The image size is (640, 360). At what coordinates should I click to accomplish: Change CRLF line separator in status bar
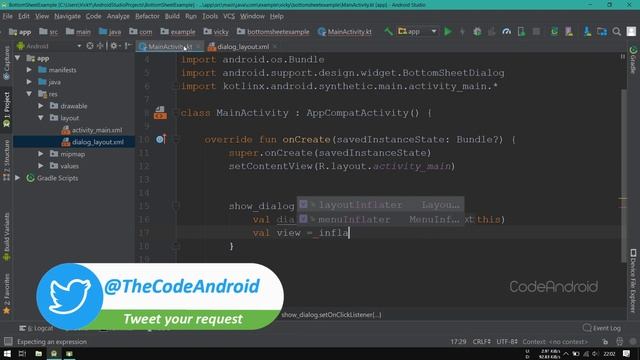pyautogui.click(x=482, y=341)
